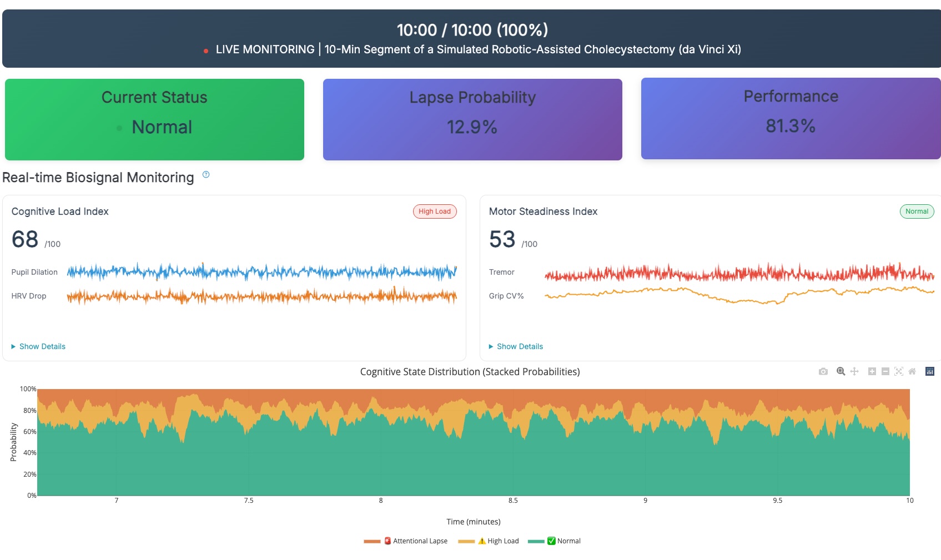The height and width of the screenshot is (560, 941).
Task: Click the green Current Status Normal card
Action: pyautogui.click(x=154, y=119)
